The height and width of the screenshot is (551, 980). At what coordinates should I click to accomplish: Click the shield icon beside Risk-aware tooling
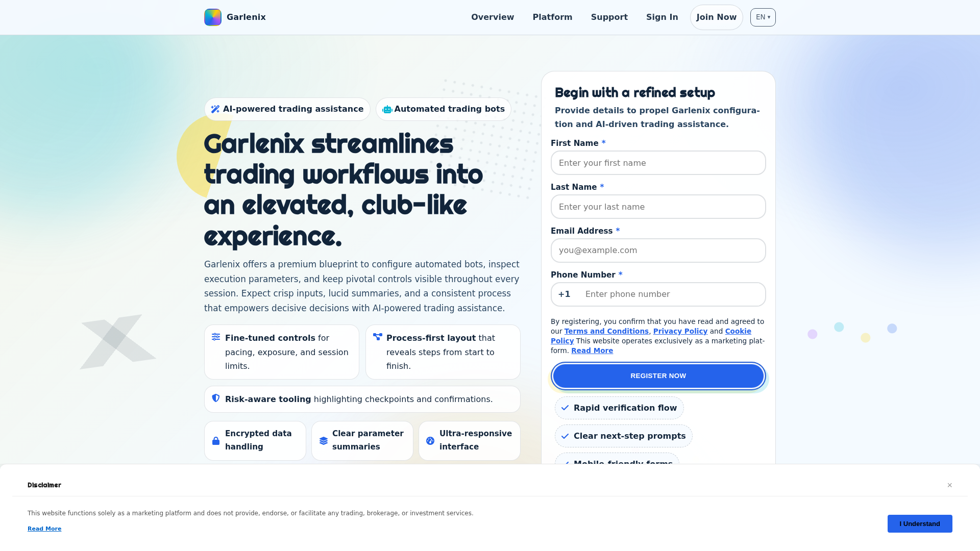[x=216, y=398]
